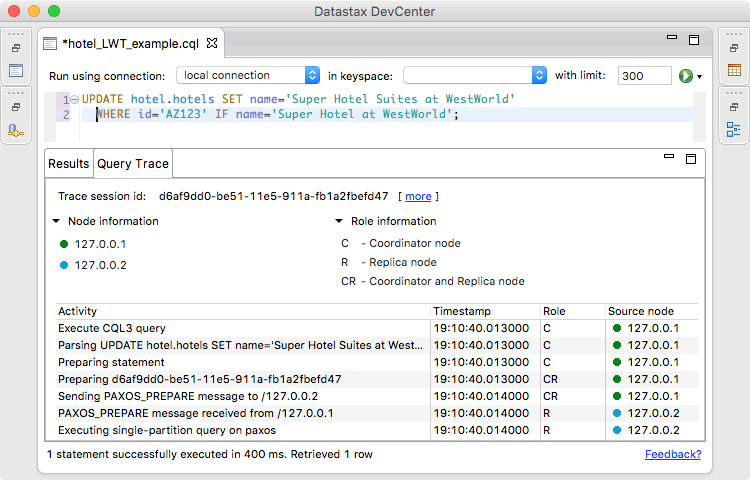Switch to the Results tab
This screenshot has width=750, height=480.
pos(69,164)
